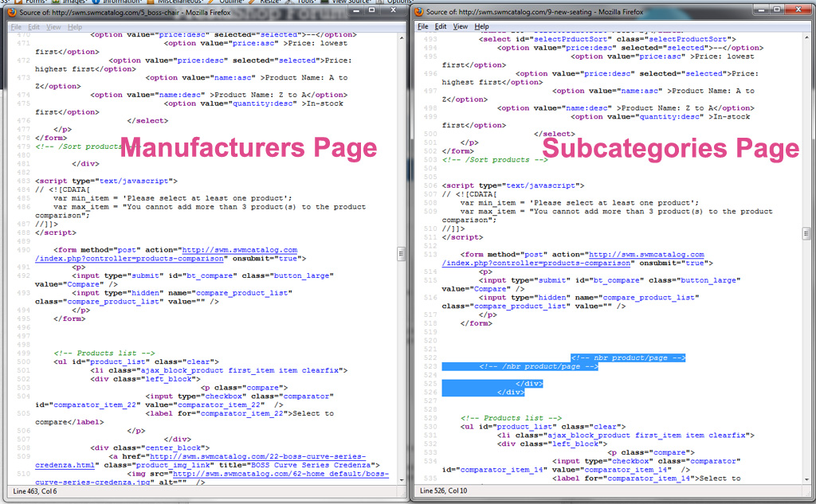This screenshot has height=504, width=816.
Task: Click the ul id="product_list" tag on line 500
Action: click(x=136, y=362)
